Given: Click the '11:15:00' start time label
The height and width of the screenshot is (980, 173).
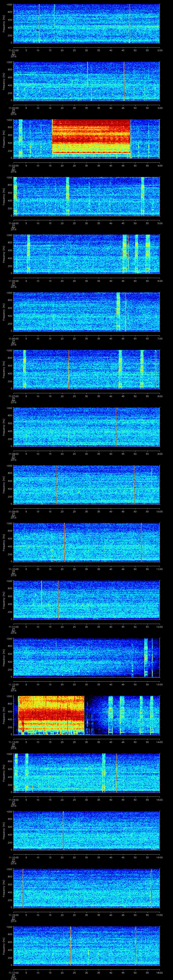Looking at the screenshot, I should coord(13,857).
